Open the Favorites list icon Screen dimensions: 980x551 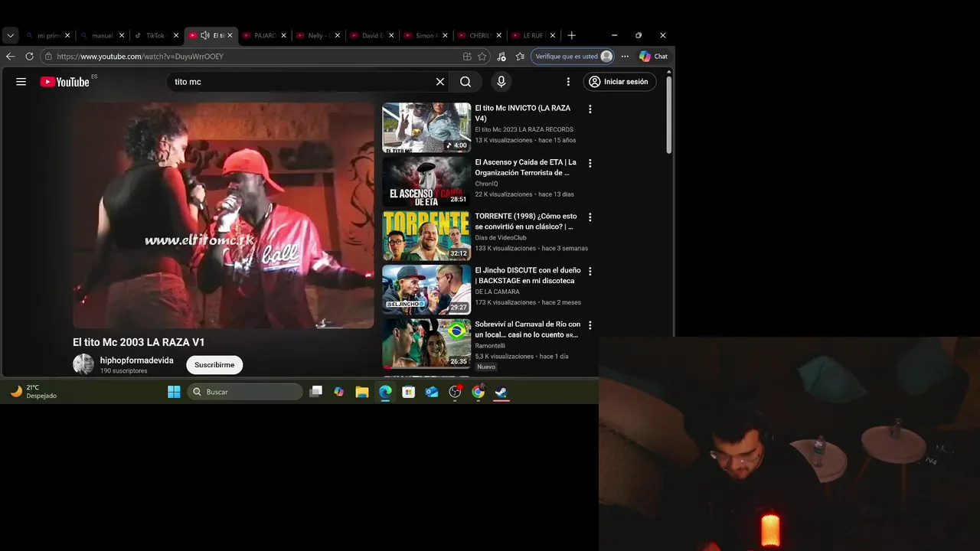(x=521, y=57)
